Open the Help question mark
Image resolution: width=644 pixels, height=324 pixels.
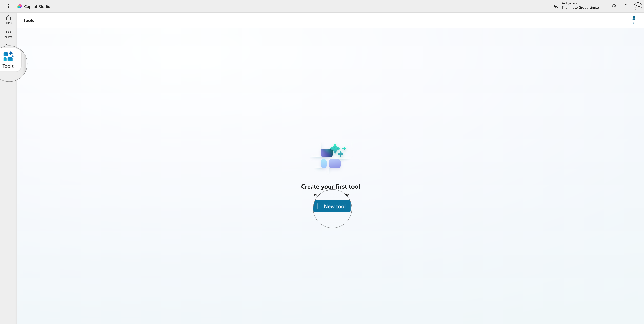tap(626, 6)
